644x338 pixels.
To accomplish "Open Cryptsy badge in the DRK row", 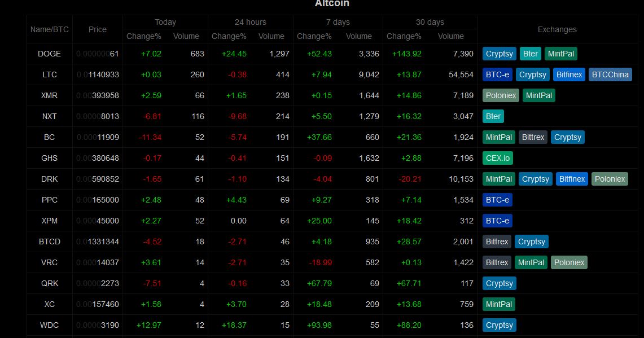I will pos(535,179).
